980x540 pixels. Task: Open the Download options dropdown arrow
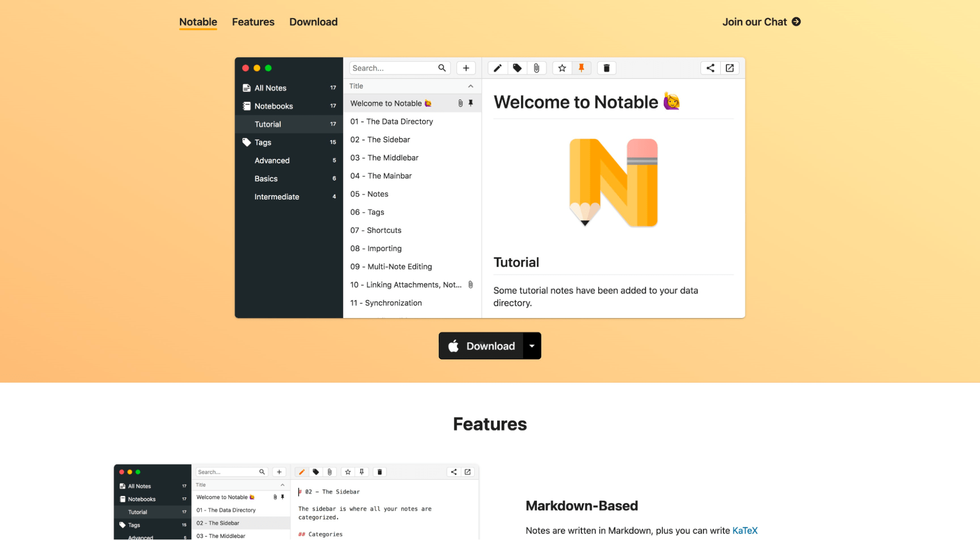click(532, 346)
